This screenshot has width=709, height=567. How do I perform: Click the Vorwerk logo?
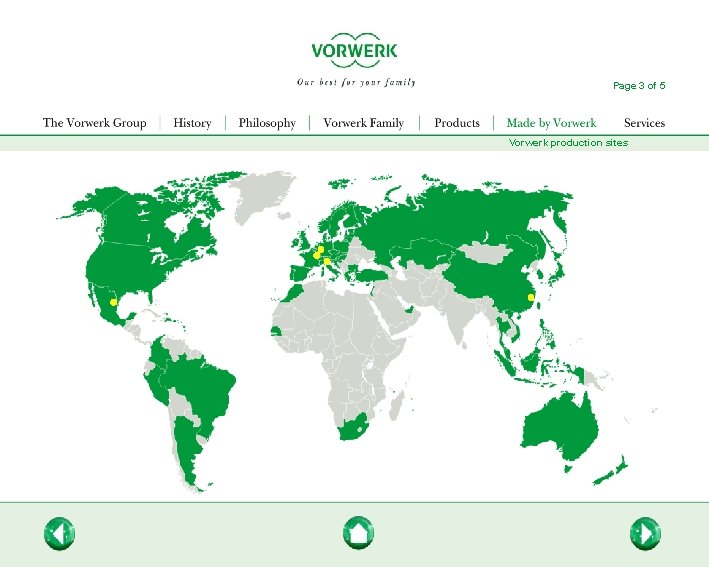(x=354, y=50)
